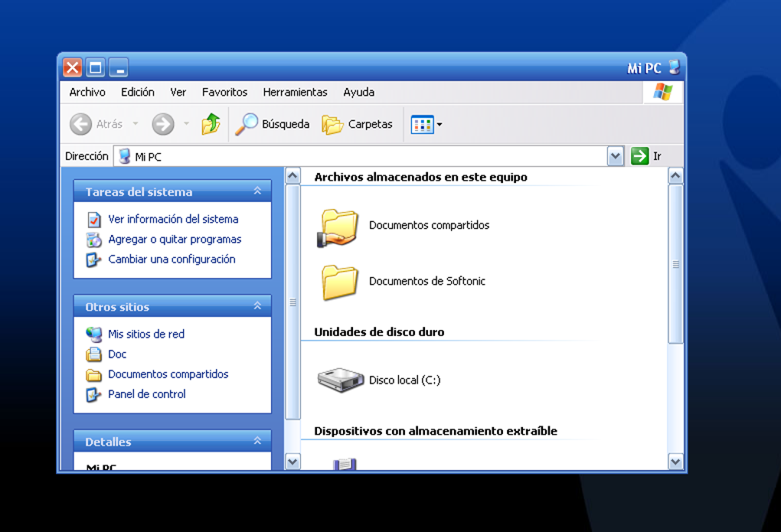
Task: Collapse the Otros sitios panel
Action: 257,306
